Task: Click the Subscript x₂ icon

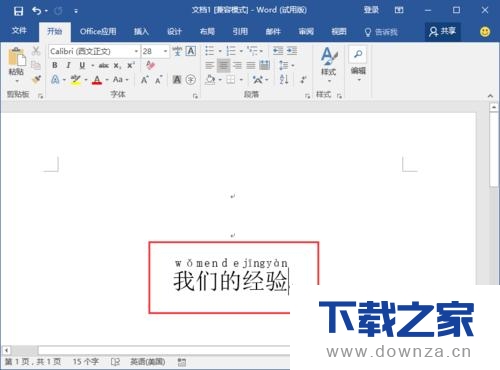Action: 117,65
